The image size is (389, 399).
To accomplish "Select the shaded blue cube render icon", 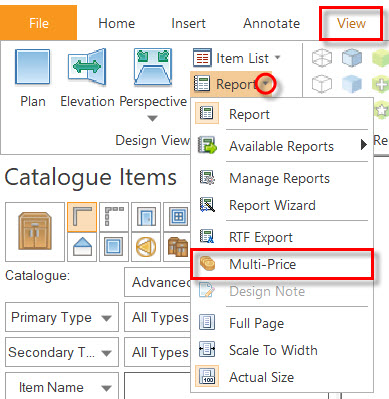I will point(352,57).
